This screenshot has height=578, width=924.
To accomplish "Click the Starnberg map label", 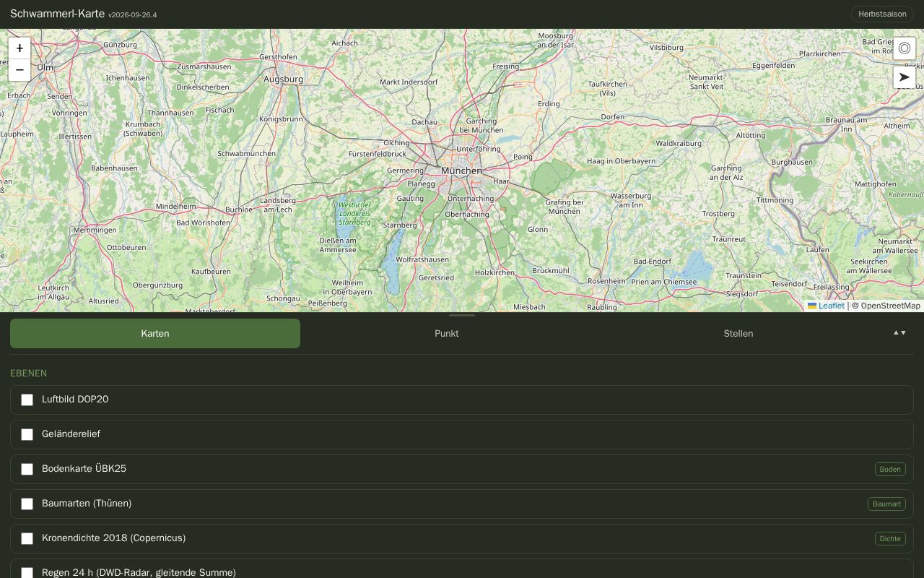I will tap(400, 225).
